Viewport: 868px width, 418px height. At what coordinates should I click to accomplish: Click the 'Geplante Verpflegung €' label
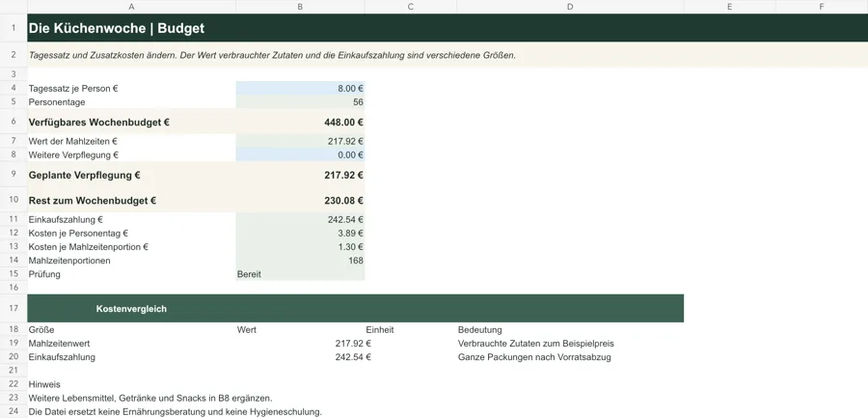(x=84, y=175)
